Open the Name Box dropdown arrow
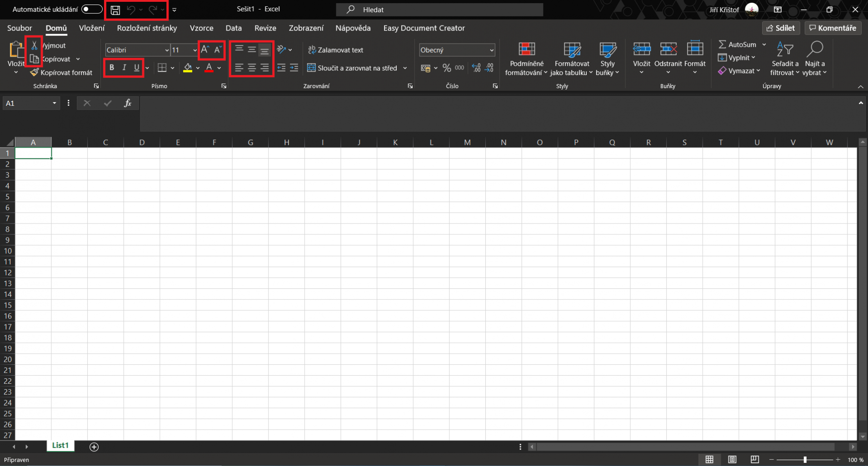Image resolution: width=868 pixels, height=466 pixels. (55, 103)
